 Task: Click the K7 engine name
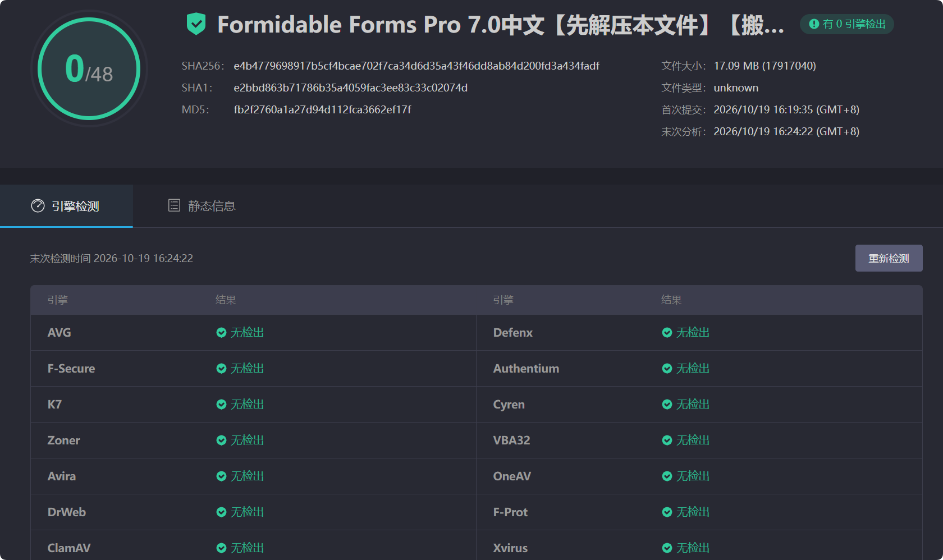point(54,404)
